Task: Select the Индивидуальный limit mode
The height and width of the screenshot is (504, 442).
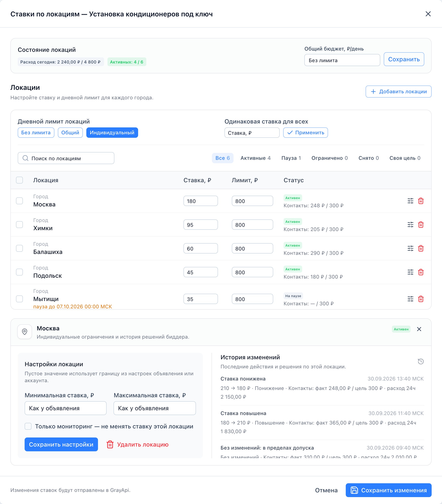Action: pyautogui.click(x=112, y=133)
